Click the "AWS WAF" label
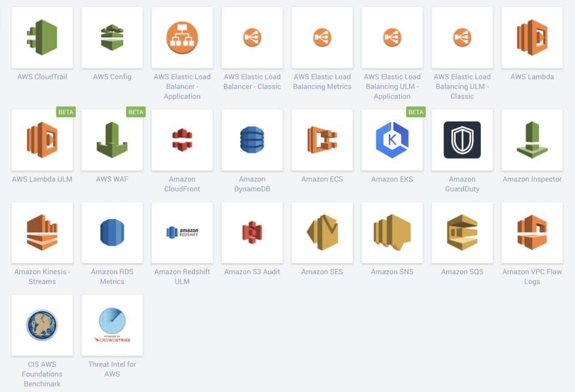 [112, 179]
